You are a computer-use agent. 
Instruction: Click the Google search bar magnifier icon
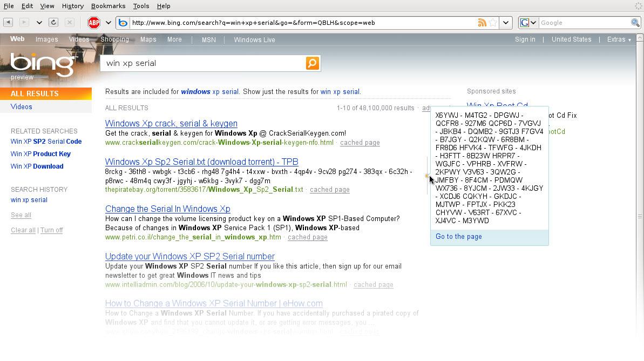635,23
